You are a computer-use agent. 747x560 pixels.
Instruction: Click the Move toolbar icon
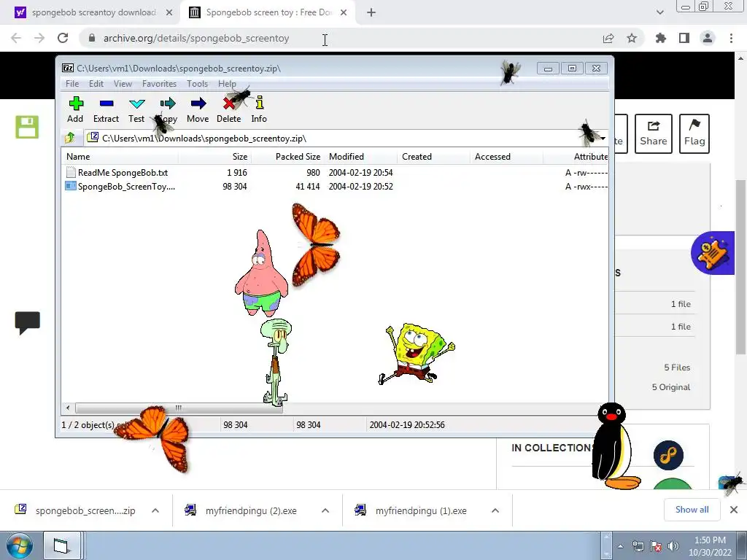198,110
